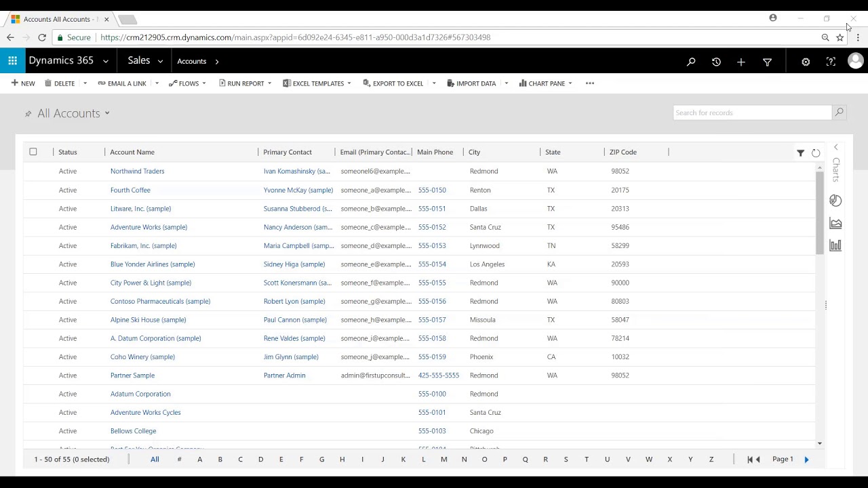Open All Accounts view selector dropdown
The image size is (868, 488).
tap(107, 113)
